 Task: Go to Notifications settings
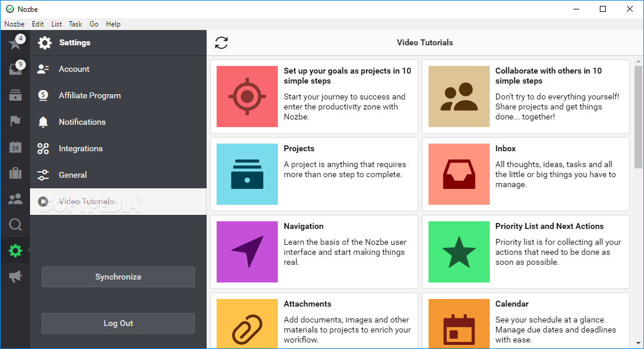click(x=82, y=122)
